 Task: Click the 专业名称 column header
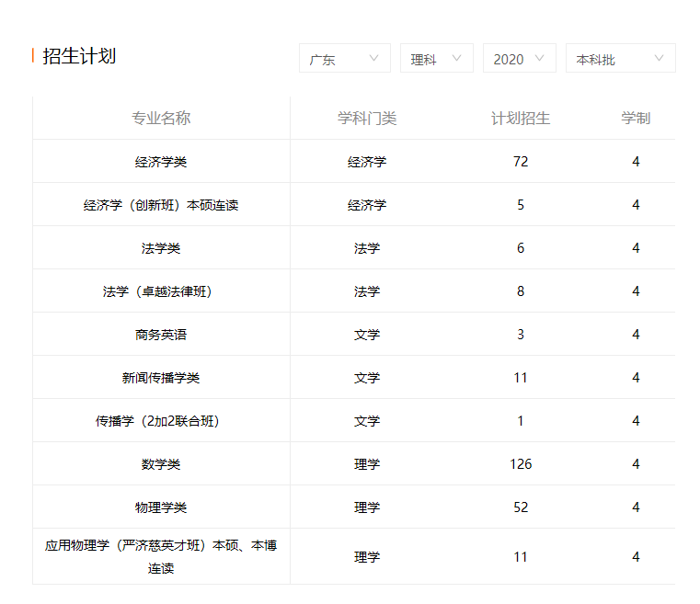161,119
